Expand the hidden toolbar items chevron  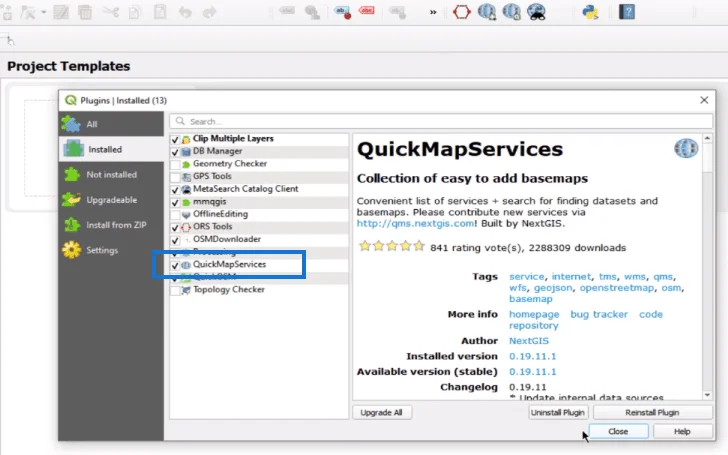(x=433, y=13)
